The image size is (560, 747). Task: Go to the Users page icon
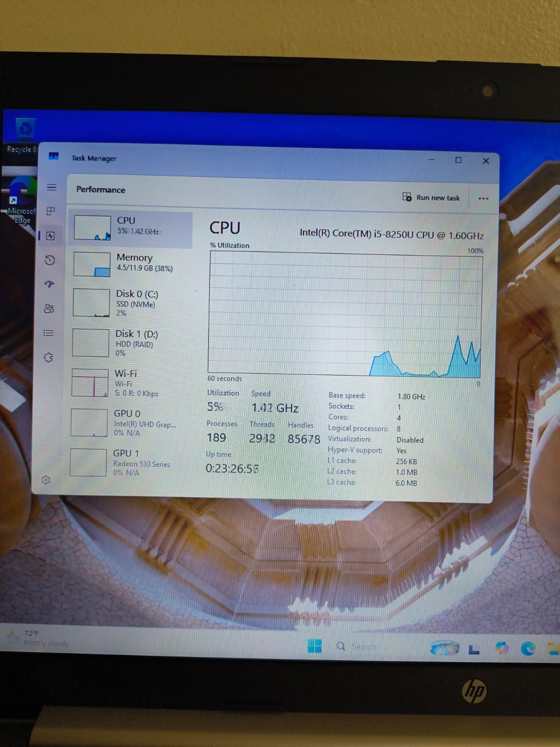click(49, 309)
